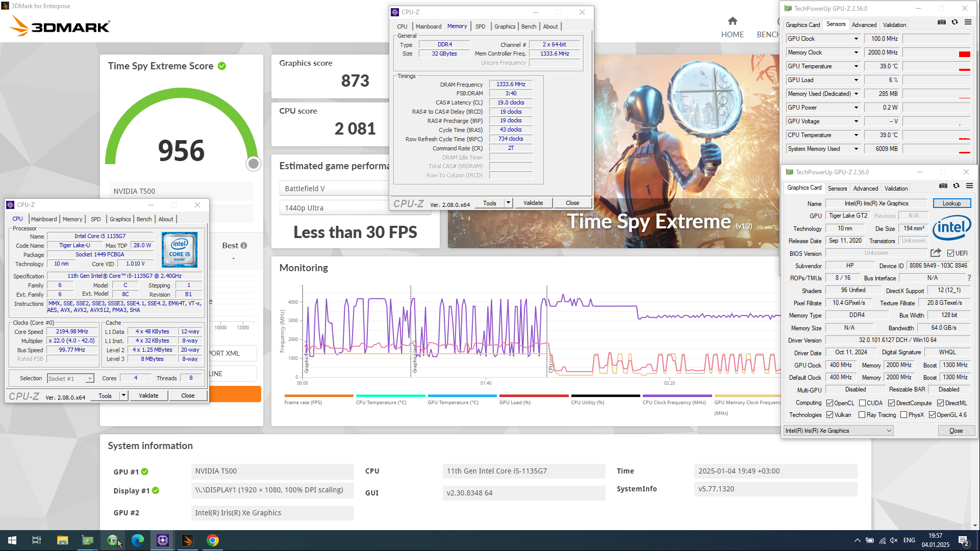Screen dimensions: 980x551
Task: Click the green check next to Time Spy Extreme Score
Action: 222,66
